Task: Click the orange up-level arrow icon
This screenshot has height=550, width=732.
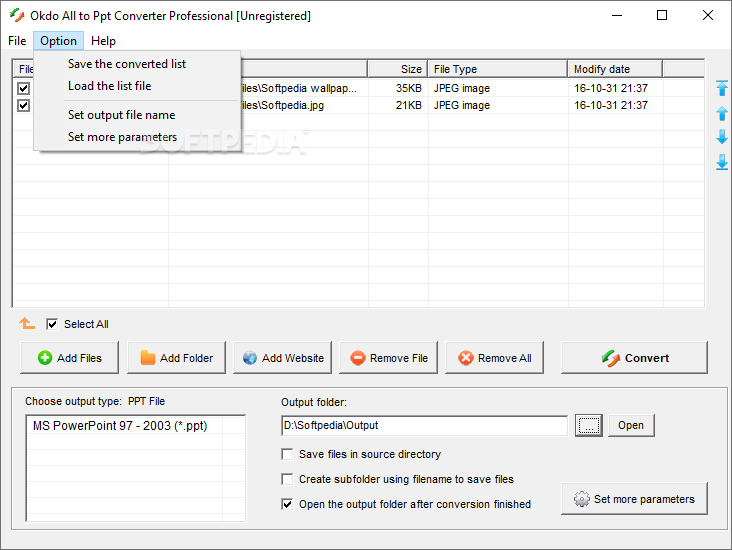Action: (x=27, y=323)
